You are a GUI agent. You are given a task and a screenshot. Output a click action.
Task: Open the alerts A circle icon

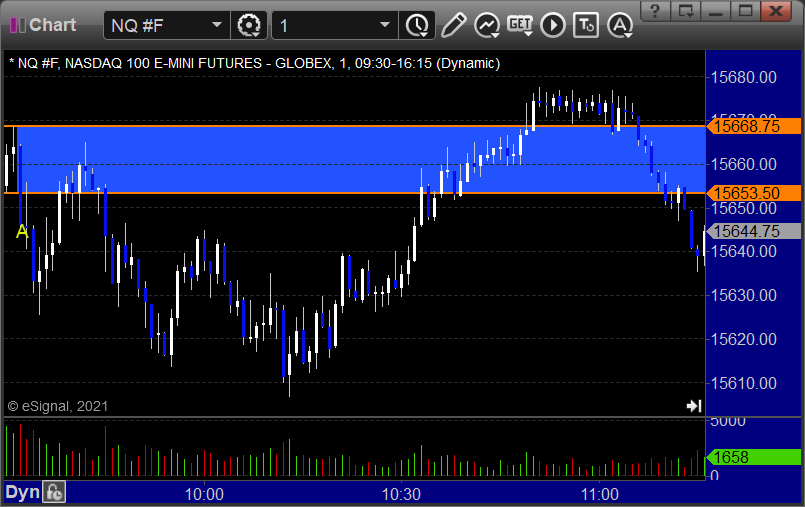620,25
